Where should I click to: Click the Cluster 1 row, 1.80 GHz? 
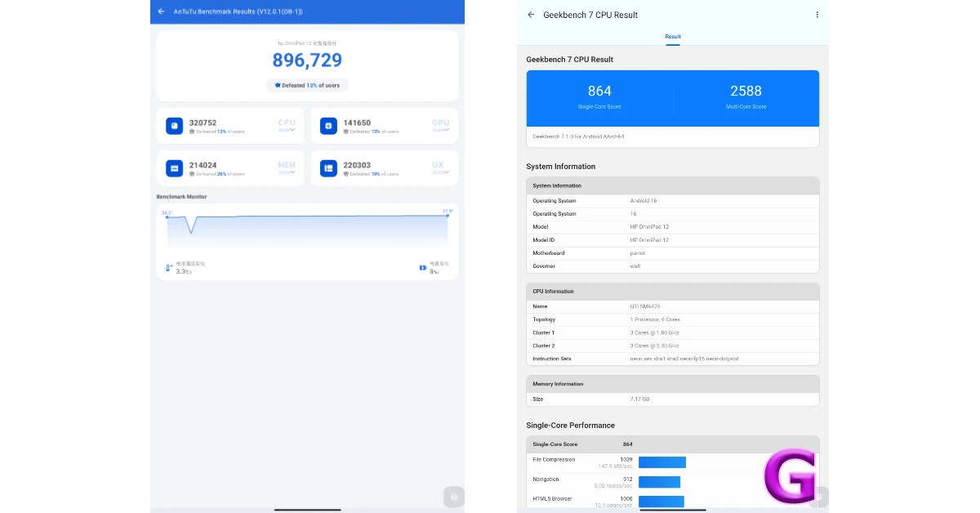[x=673, y=332]
